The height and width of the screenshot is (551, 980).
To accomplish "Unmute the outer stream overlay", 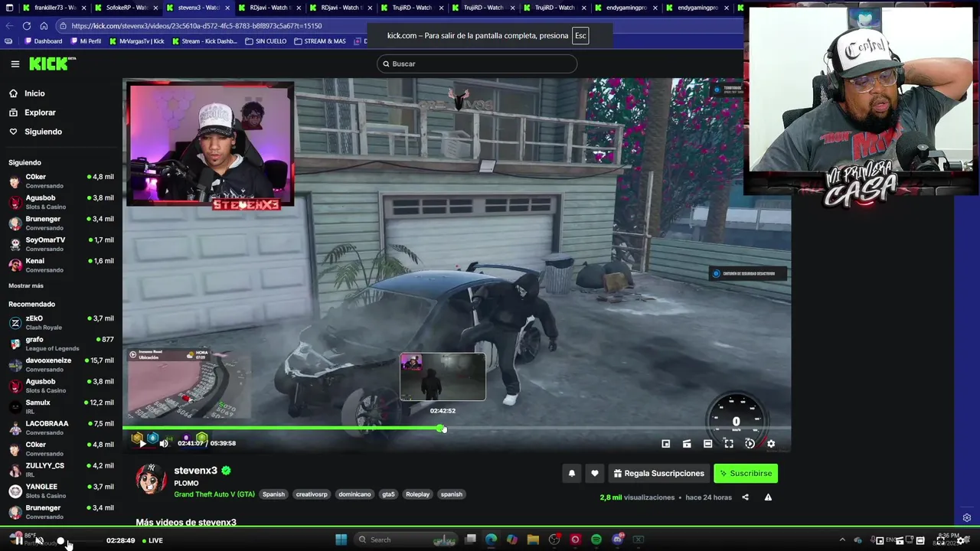I will click(x=38, y=540).
